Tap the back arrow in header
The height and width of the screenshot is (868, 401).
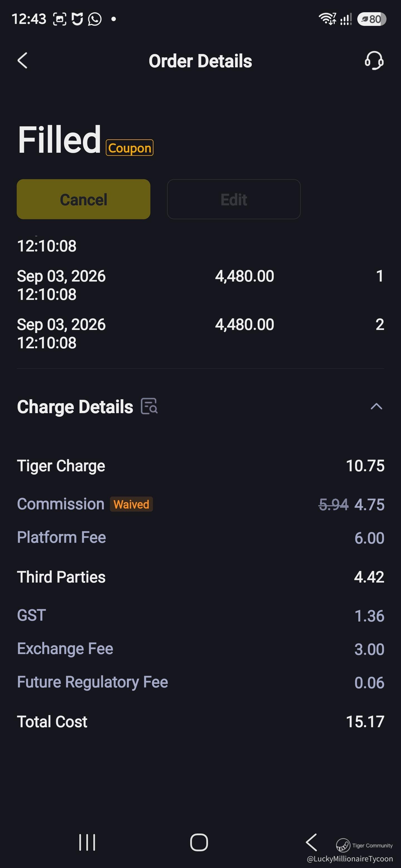tap(22, 61)
